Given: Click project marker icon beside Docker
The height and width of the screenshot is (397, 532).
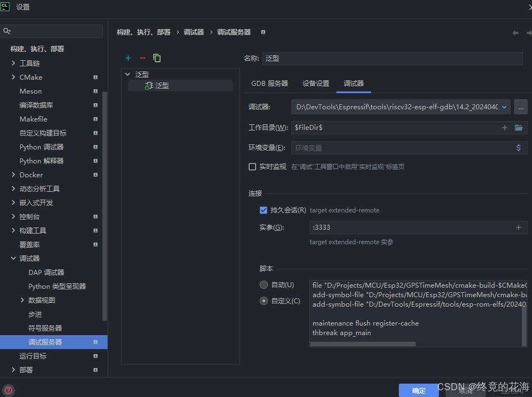Looking at the screenshot, I should pyautogui.click(x=95, y=175).
